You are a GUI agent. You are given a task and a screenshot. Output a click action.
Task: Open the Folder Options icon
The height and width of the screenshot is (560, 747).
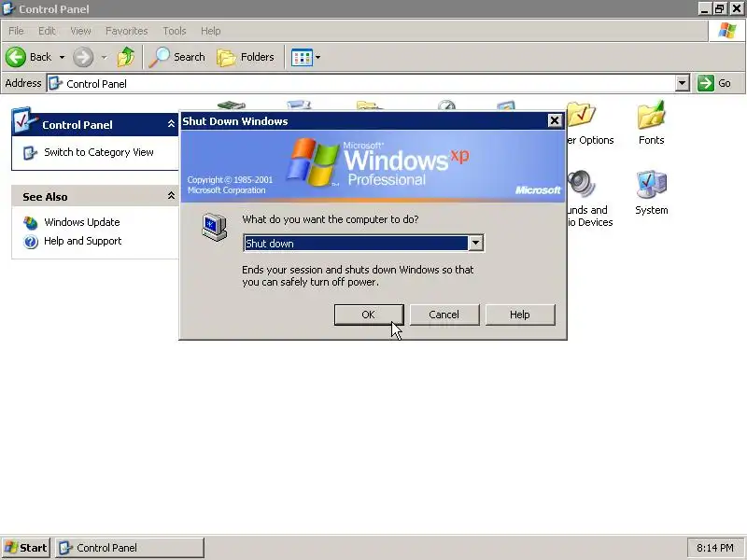tap(581, 114)
